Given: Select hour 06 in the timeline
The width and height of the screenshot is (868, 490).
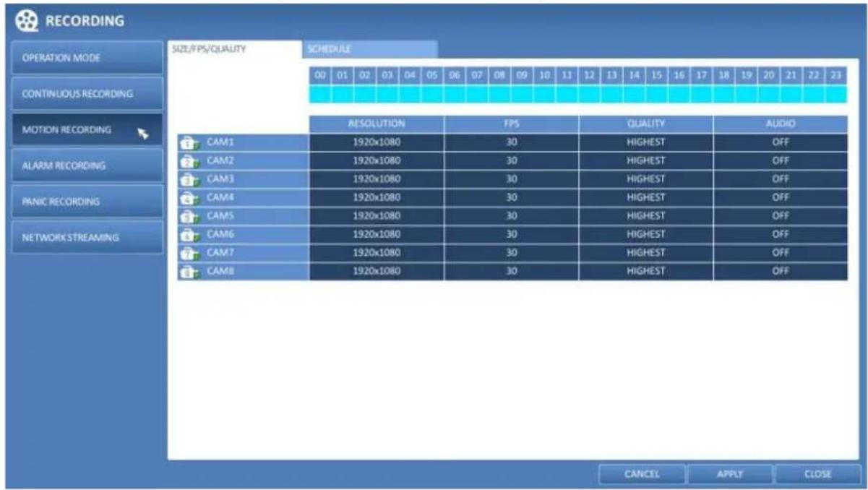Looking at the screenshot, I should pos(455,76).
